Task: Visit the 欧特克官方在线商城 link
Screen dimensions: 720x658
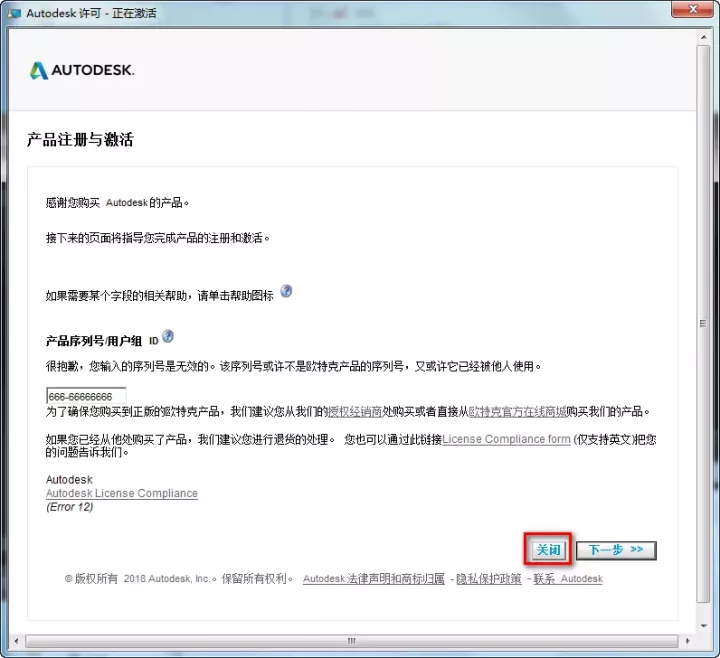Action: tap(518, 412)
